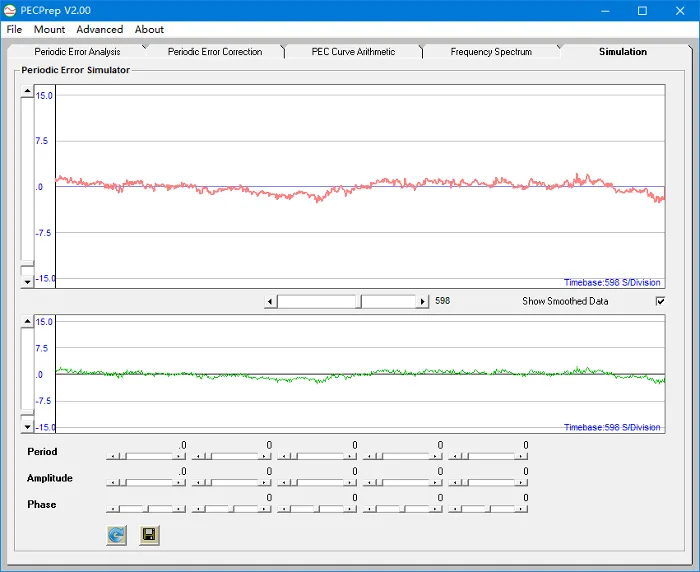Screen dimensions: 700x572
Task: Switch to the Periodic Error Analysis tab
Action: (77, 52)
